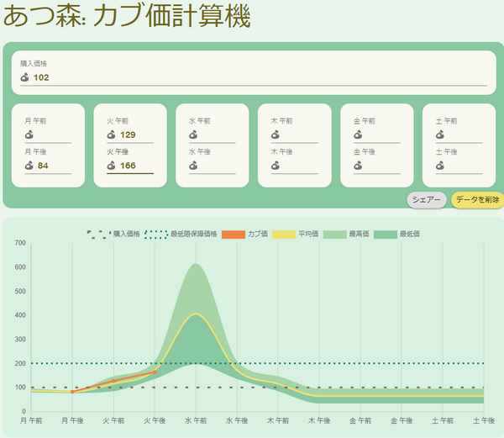Click the bell bag icon under 木 午後
Screen dimensions: 504x438
coord(276,166)
